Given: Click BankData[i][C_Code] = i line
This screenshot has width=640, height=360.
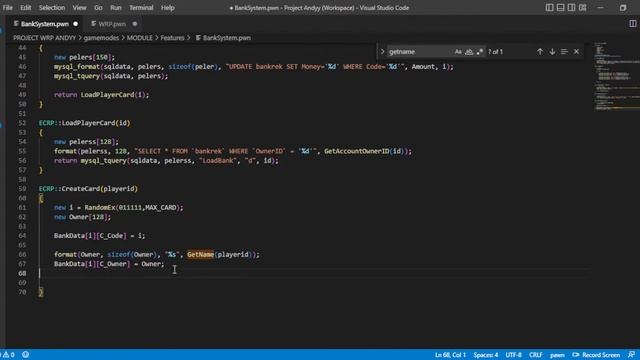Looking at the screenshot, I should (x=99, y=236).
